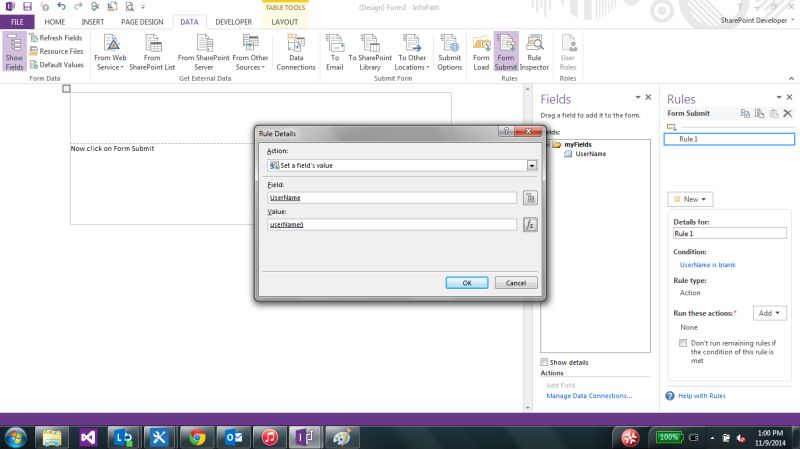Click the Details for rule name field

(730, 234)
